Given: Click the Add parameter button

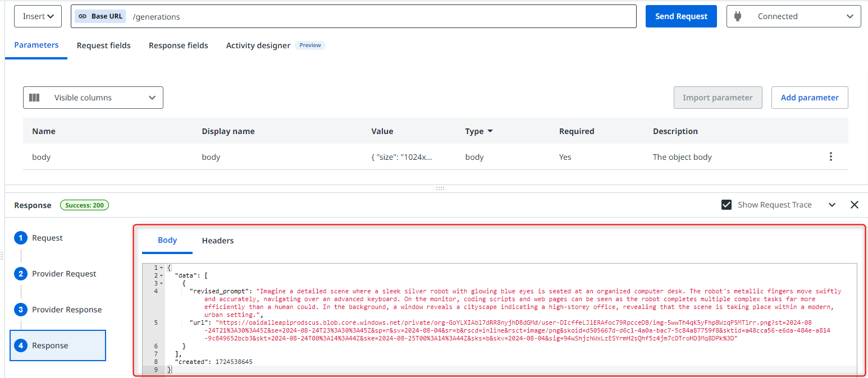Looking at the screenshot, I should [810, 98].
